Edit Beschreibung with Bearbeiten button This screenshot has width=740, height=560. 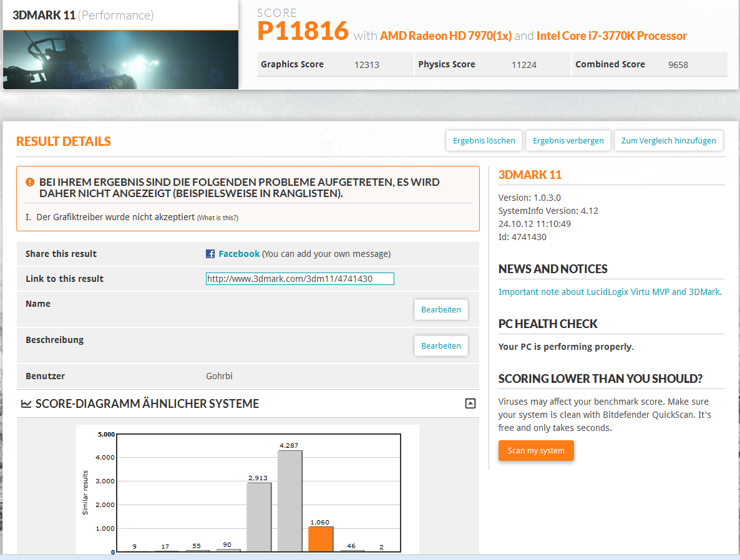point(441,346)
